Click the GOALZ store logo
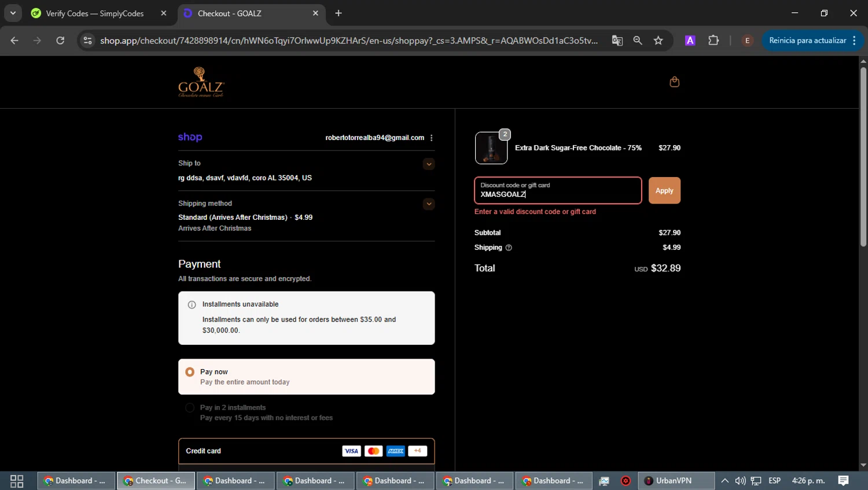The image size is (868, 490). (201, 82)
